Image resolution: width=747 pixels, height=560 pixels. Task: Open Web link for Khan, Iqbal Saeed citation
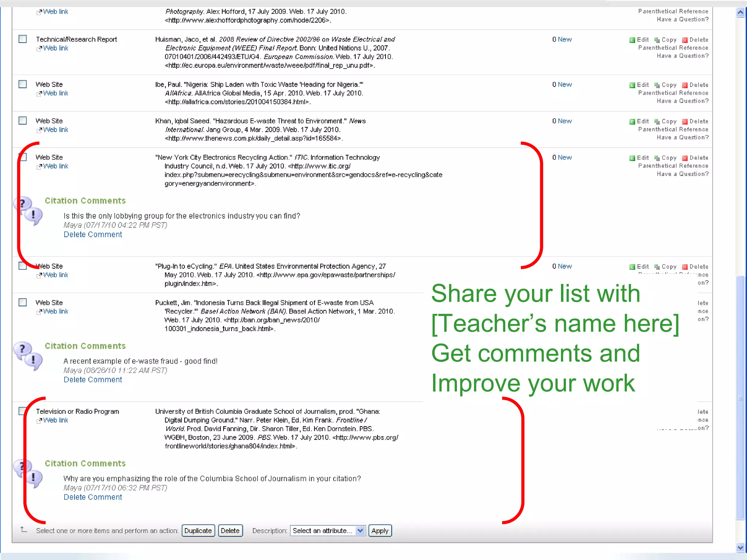55,130
